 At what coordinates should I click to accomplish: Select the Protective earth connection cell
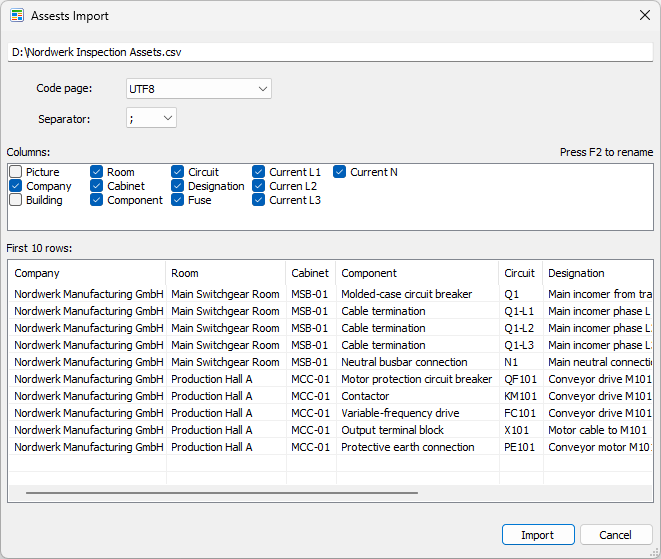click(417, 447)
